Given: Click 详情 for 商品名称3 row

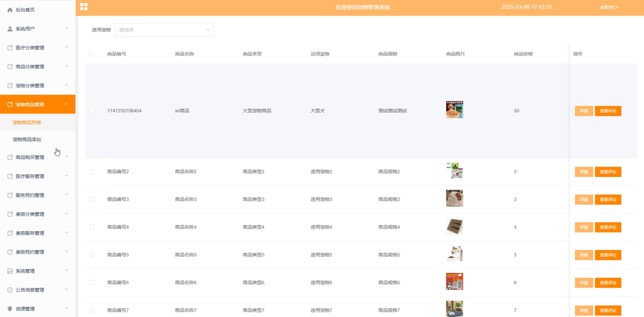Looking at the screenshot, I should pyautogui.click(x=584, y=200).
